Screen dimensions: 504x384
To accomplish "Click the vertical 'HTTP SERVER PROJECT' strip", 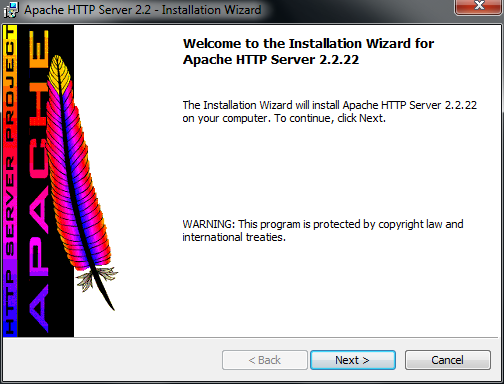I will [x=10, y=182].
